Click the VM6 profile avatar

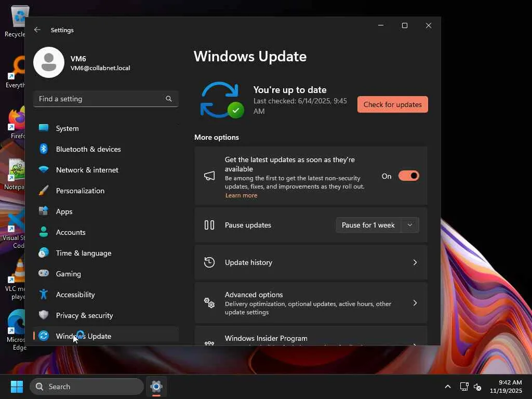pyautogui.click(x=49, y=62)
